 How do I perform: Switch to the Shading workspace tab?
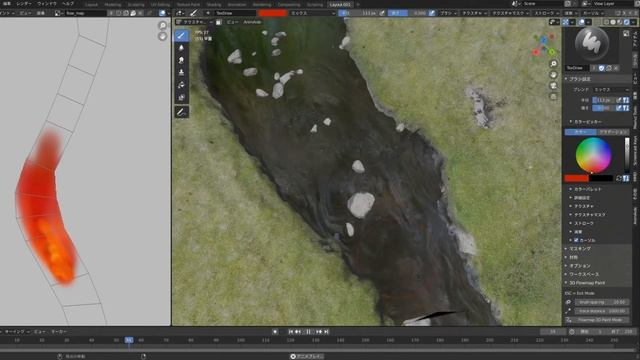click(x=213, y=4)
